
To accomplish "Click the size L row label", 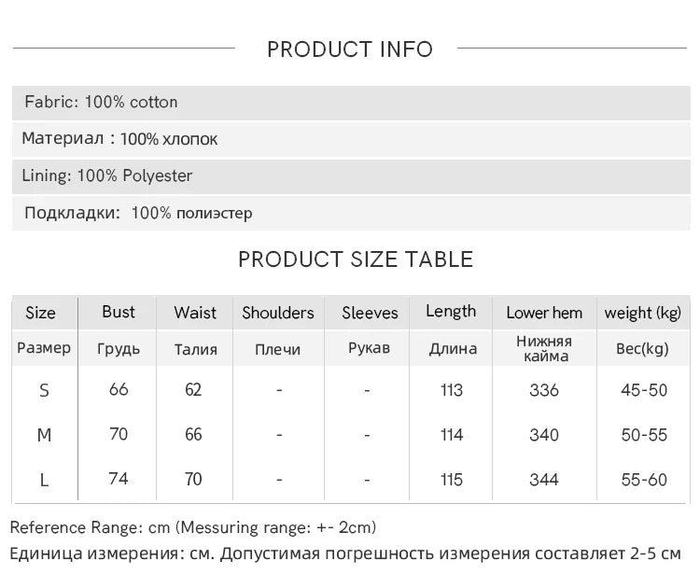I will click(44, 481).
